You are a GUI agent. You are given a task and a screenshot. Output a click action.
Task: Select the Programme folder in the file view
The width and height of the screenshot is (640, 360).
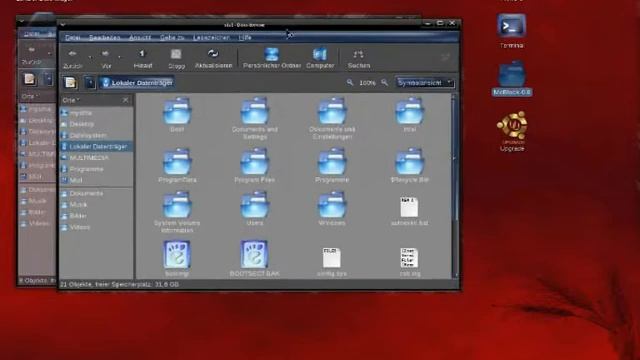click(x=332, y=165)
